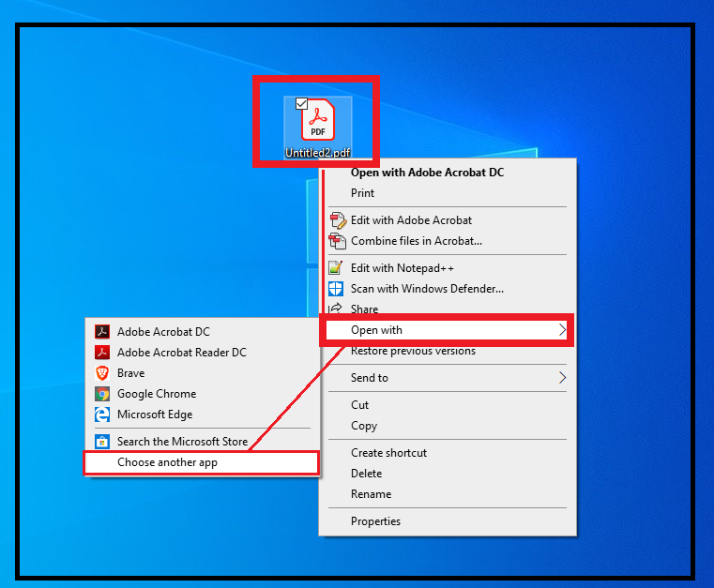Click the Microsoft Store bag icon

pyautogui.click(x=102, y=442)
